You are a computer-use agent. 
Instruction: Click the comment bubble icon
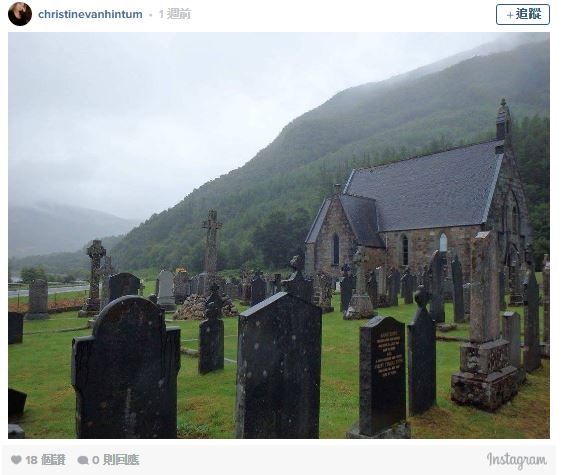point(83,460)
